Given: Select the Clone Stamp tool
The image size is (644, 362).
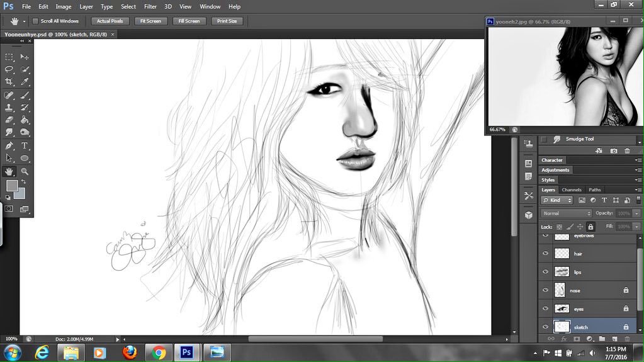Looking at the screenshot, I should click(9, 108).
